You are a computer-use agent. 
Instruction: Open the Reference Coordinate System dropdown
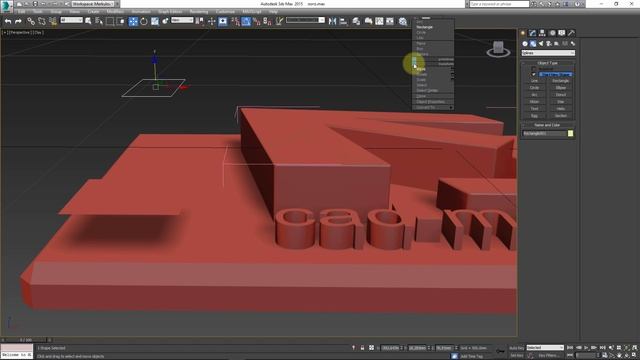coord(182,20)
